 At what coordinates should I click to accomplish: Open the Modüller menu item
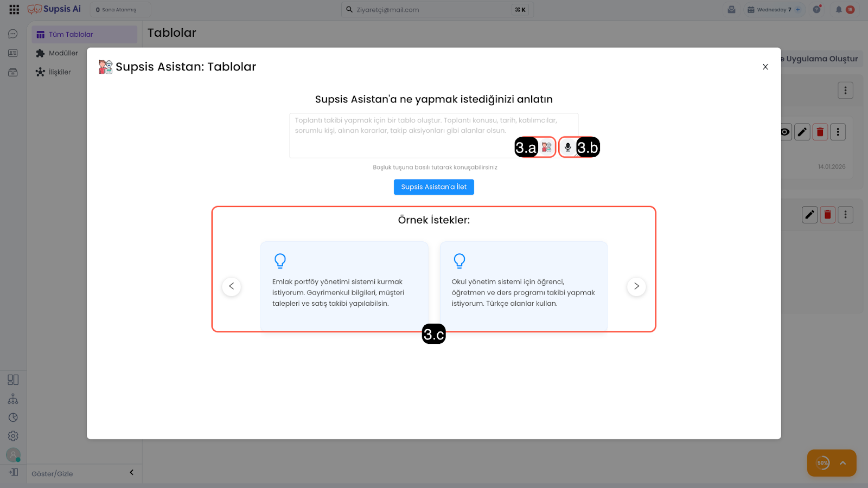(x=63, y=53)
